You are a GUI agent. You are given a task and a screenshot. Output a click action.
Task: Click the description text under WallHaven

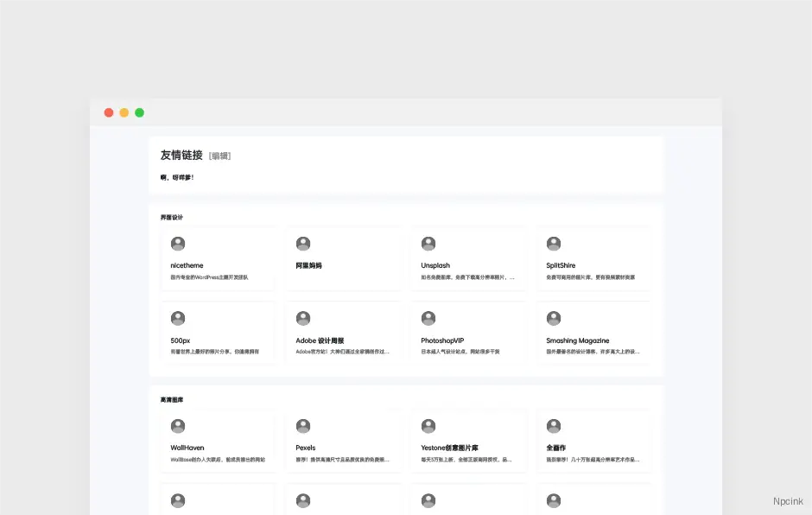(x=218, y=460)
